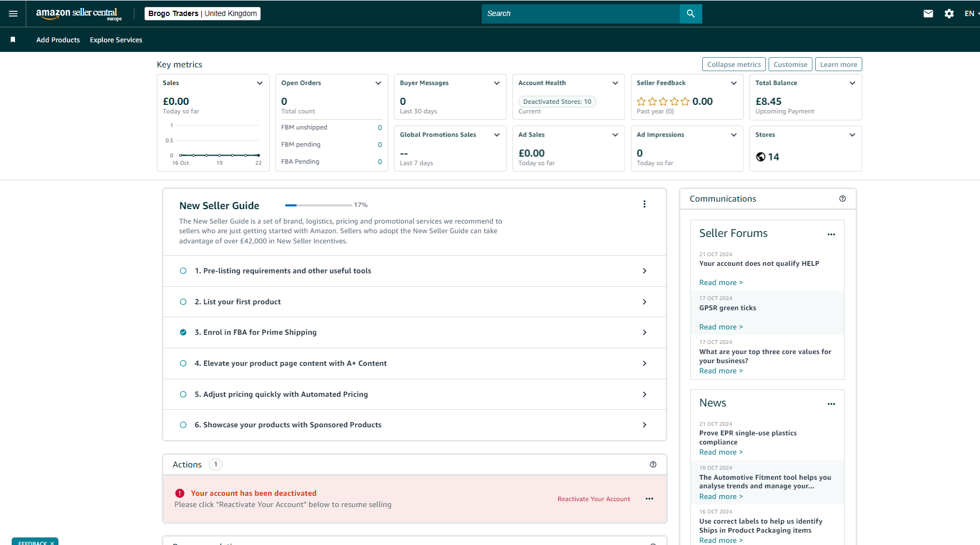This screenshot has width=980, height=545.
Task: Expand the Seller Feedback card chevron
Action: coord(734,83)
